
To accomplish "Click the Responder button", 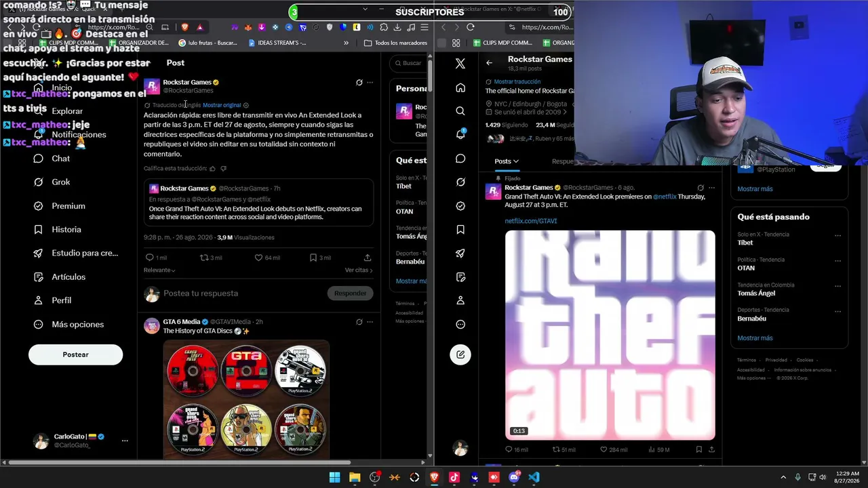I will point(350,293).
